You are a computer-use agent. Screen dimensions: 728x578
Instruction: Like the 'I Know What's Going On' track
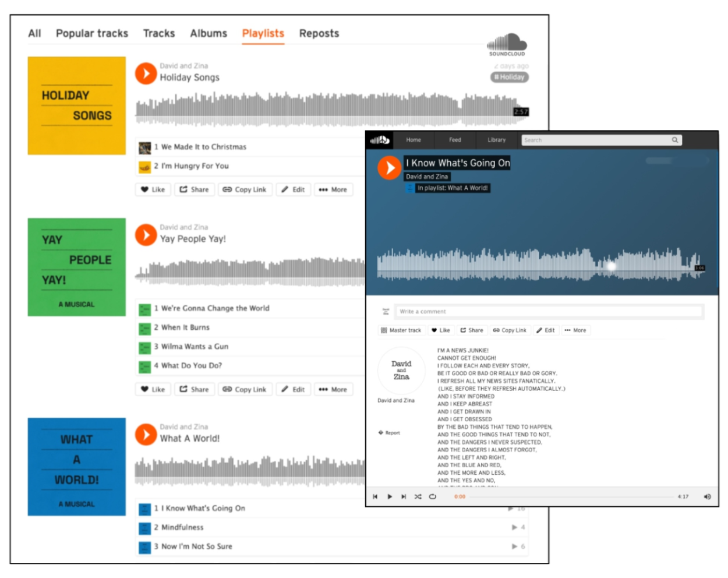point(441,330)
